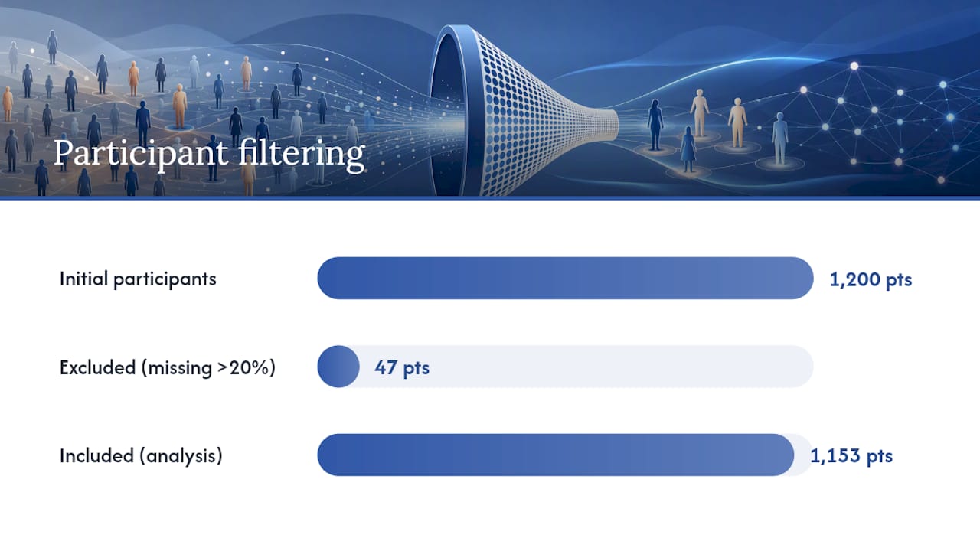Screen dimensions: 980x551
Task: Select the 'Included (analysis)' label
Action: point(141,456)
